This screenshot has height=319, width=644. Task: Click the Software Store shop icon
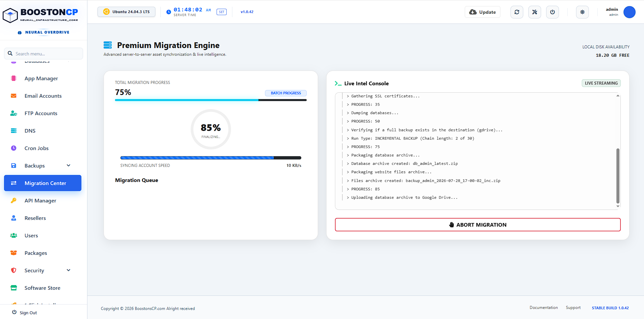click(x=13, y=288)
